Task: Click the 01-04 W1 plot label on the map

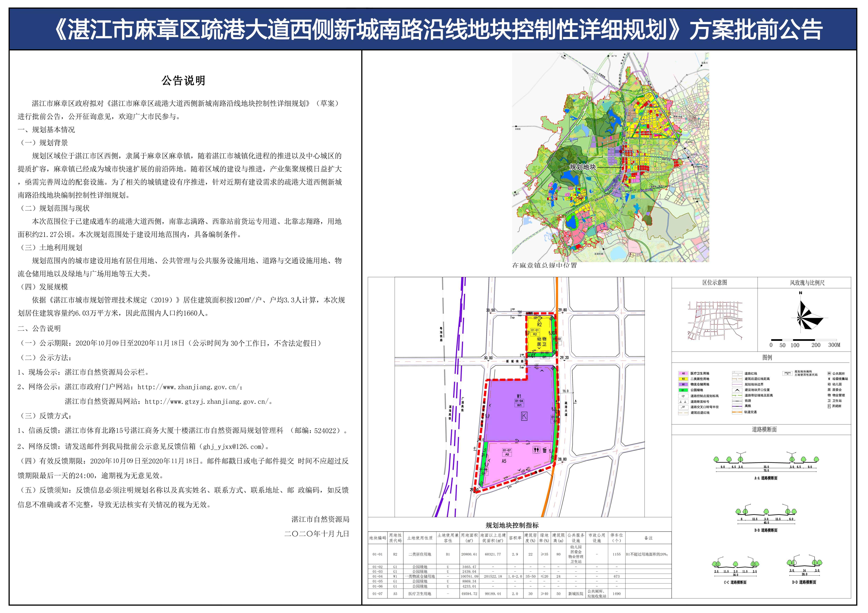Action: [519, 403]
